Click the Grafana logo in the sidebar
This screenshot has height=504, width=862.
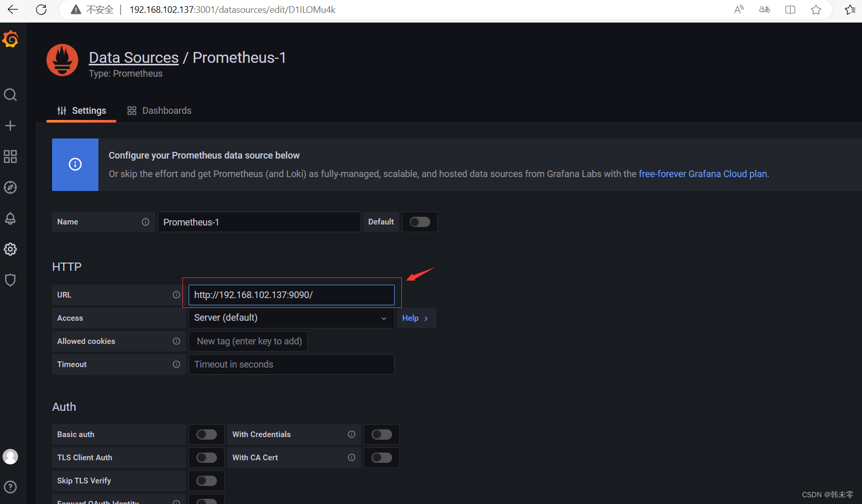pos(10,39)
